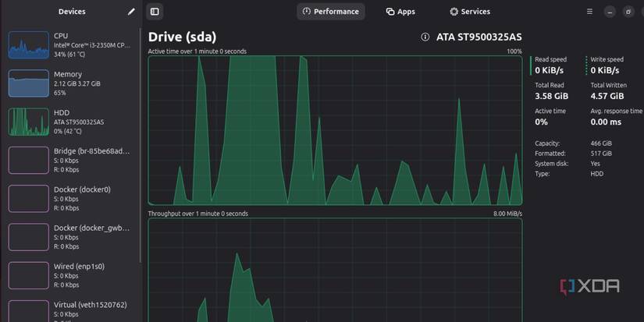Select the HDD ATA ST9500325AS entry

click(69, 122)
